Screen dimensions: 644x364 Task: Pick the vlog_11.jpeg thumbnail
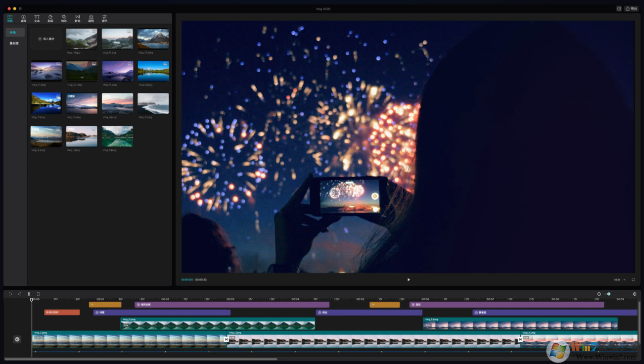[x=46, y=71]
